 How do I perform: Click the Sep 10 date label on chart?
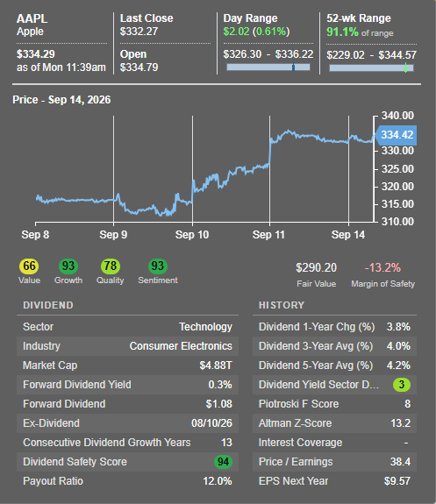[x=192, y=235]
